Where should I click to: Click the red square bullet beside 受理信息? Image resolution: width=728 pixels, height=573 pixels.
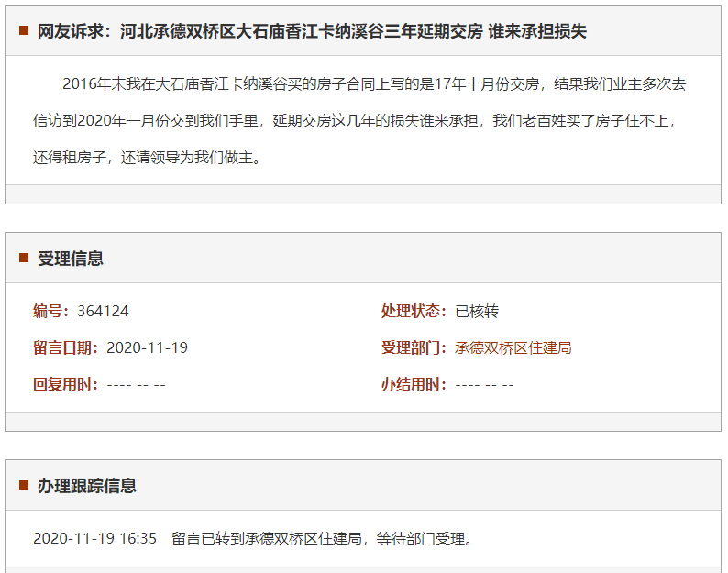(24, 259)
